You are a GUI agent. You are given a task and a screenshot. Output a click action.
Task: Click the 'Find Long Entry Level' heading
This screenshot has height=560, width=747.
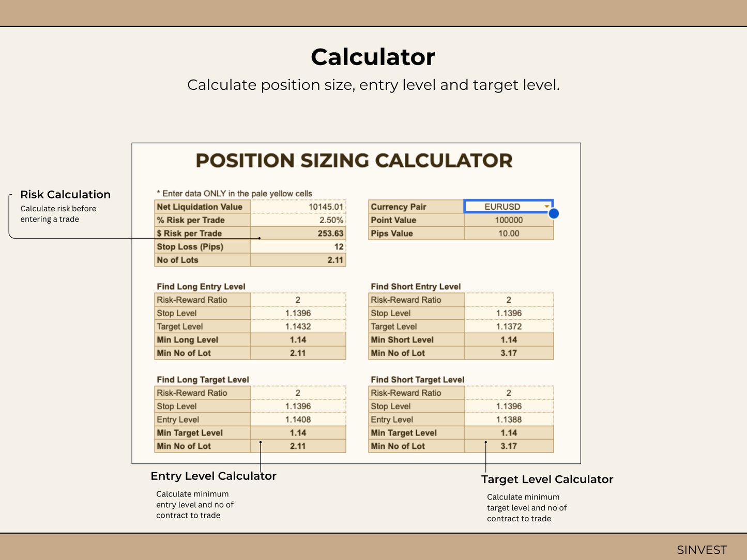pyautogui.click(x=201, y=287)
